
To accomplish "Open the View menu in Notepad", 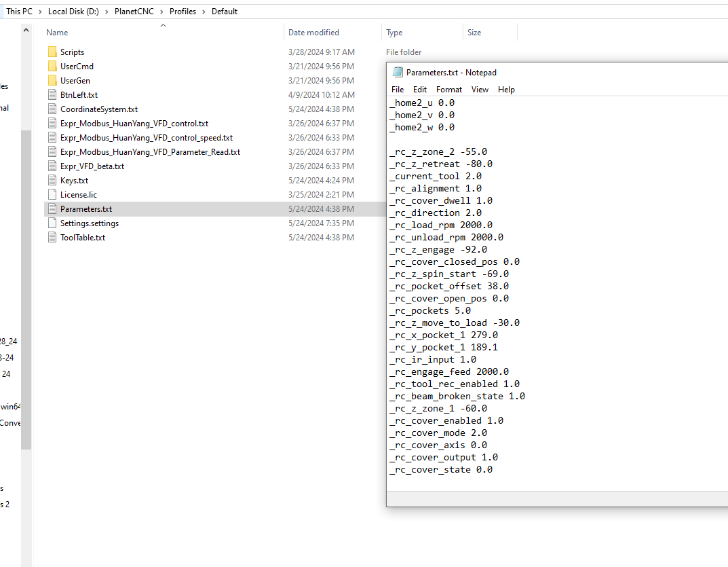I will click(480, 90).
